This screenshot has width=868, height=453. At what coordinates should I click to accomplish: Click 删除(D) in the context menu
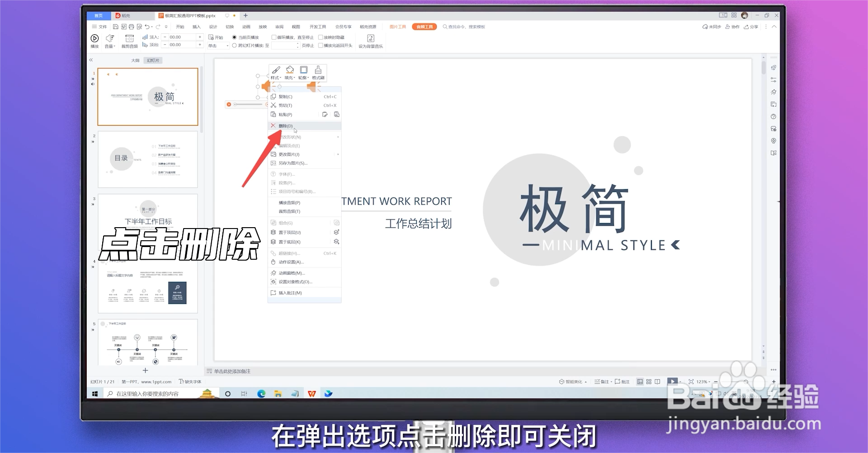tap(305, 126)
